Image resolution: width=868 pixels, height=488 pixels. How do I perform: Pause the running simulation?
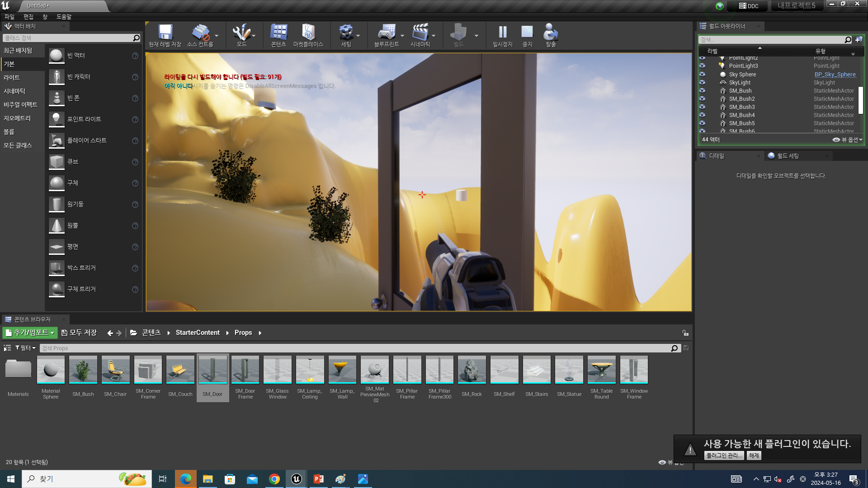pyautogui.click(x=502, y=33)
